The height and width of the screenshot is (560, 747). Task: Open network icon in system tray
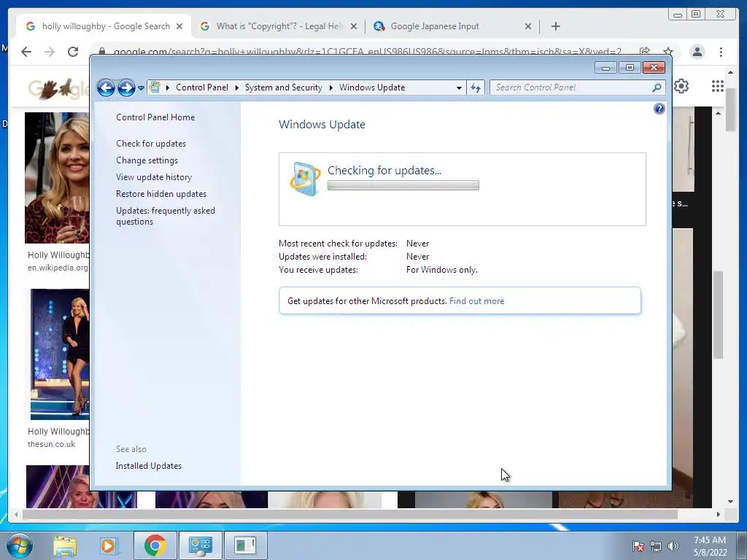click(x=656, y=546)
